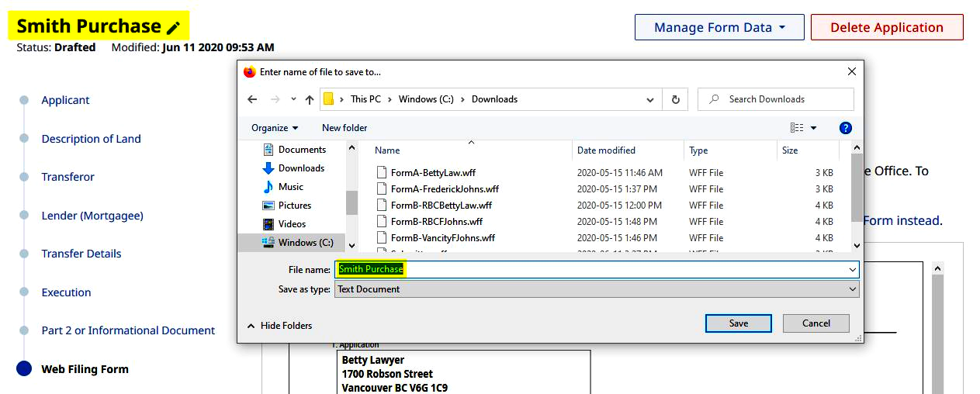Click the Firefox icon in dialog title
Image resolution: width=980 pixels, height=394 pixels.
250,72
